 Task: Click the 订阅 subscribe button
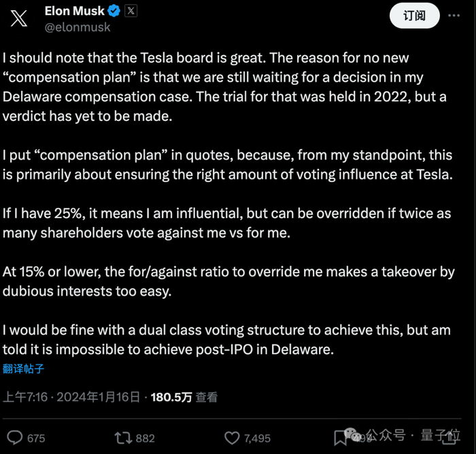[x=414, y=16]
